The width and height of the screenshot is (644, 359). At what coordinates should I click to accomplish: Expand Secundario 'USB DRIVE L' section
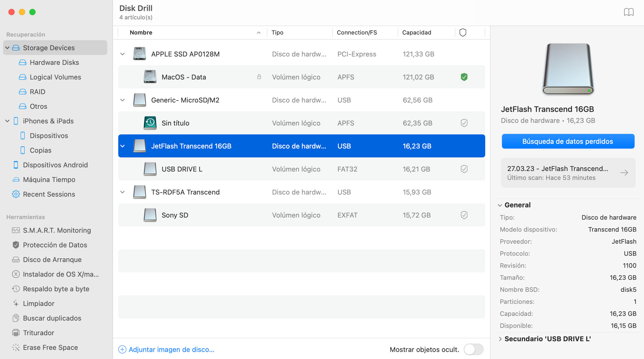point(500,339)
